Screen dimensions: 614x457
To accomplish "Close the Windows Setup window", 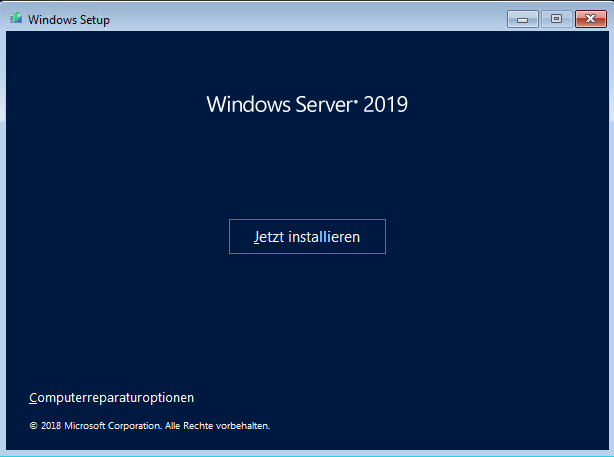I will tap(591, 19).
